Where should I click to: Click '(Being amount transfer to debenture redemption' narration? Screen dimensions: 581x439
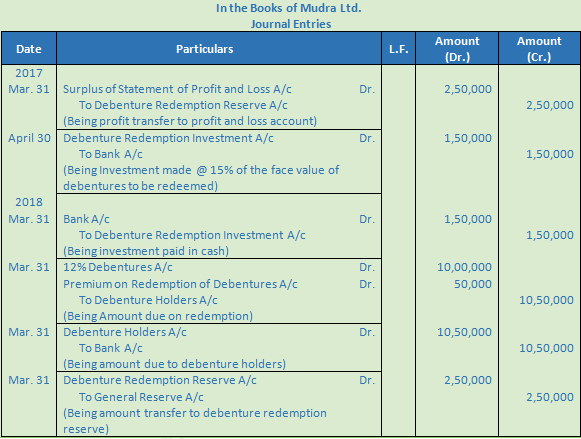coord(195,413)
